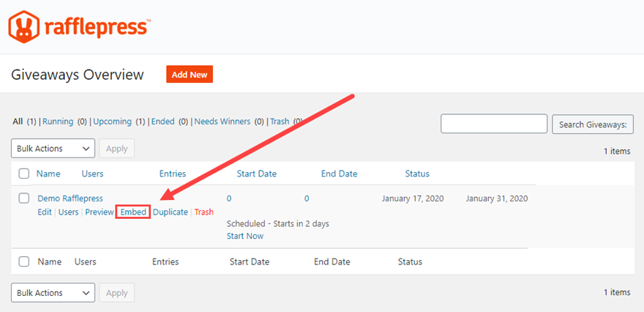Screen dimensions: 644x312
Task: Click the Start Now link
Action: [x=245, y=236]
